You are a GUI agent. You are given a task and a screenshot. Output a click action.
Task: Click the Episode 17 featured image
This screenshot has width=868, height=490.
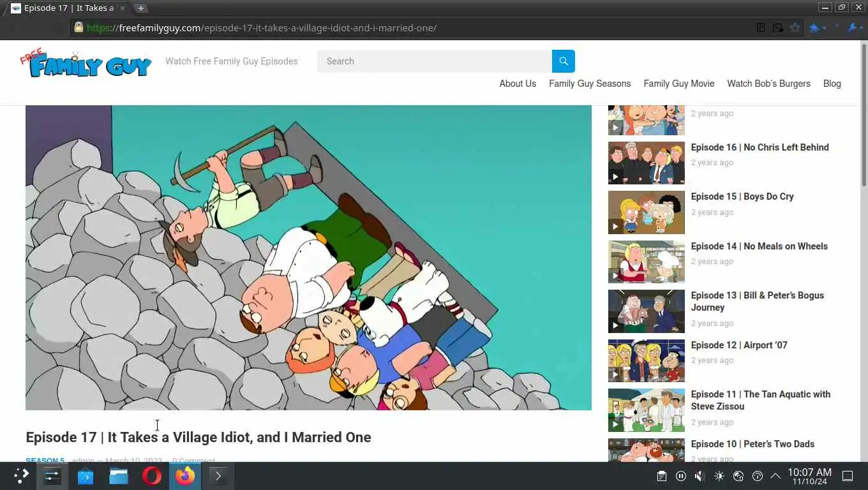[x=308, y=258]
